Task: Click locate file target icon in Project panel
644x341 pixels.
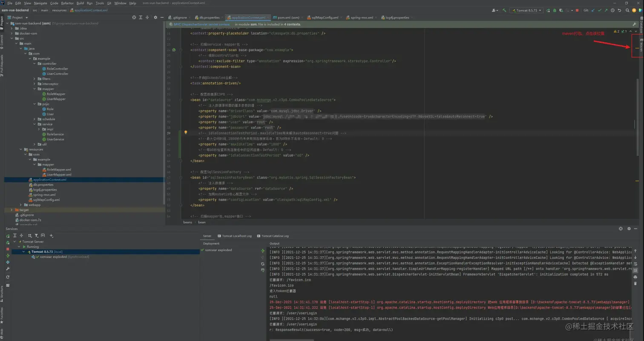Action: pyautogui.click(x=134, y=17)
